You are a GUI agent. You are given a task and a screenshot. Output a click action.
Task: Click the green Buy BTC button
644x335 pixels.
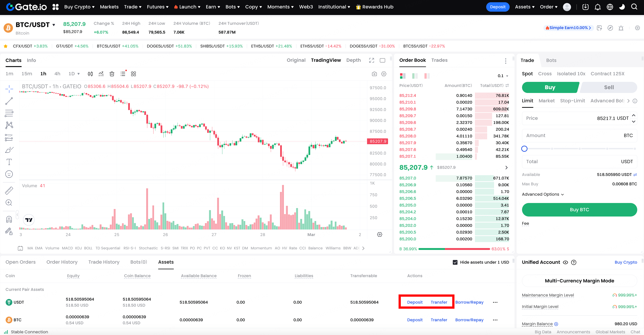tap(579, 210)
